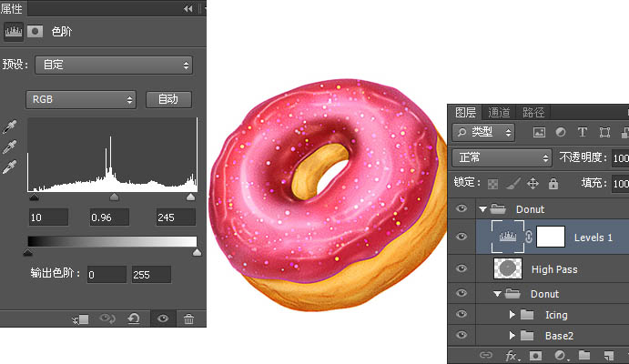Screen dimensions: 629x364
Task: Lock all padlock icon
Action: coord(553,184)
